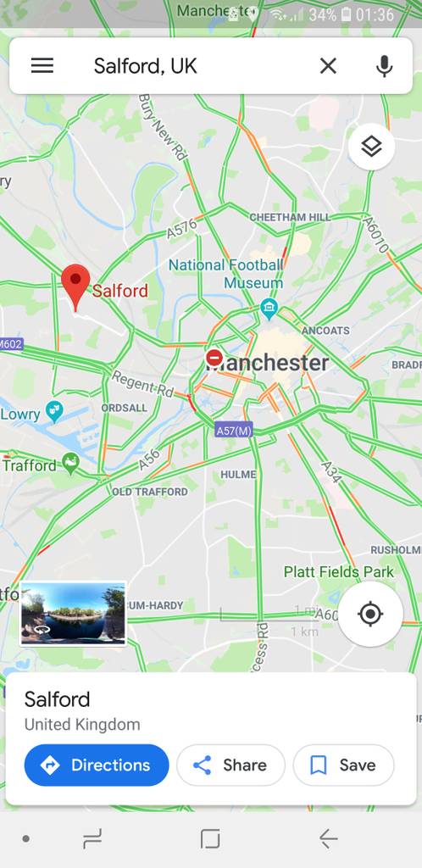
Task: Open the hamburger menu in search bar
Action: [x=42, y=66]
